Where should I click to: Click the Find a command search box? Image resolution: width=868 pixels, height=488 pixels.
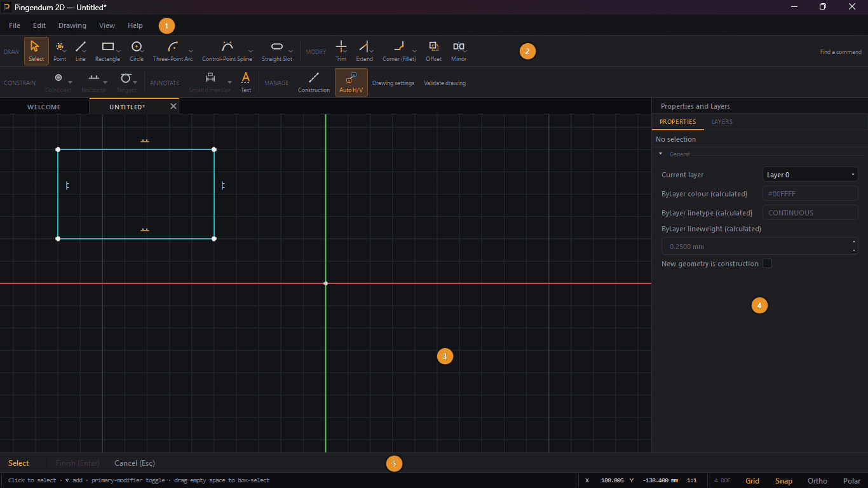point(841,52)
